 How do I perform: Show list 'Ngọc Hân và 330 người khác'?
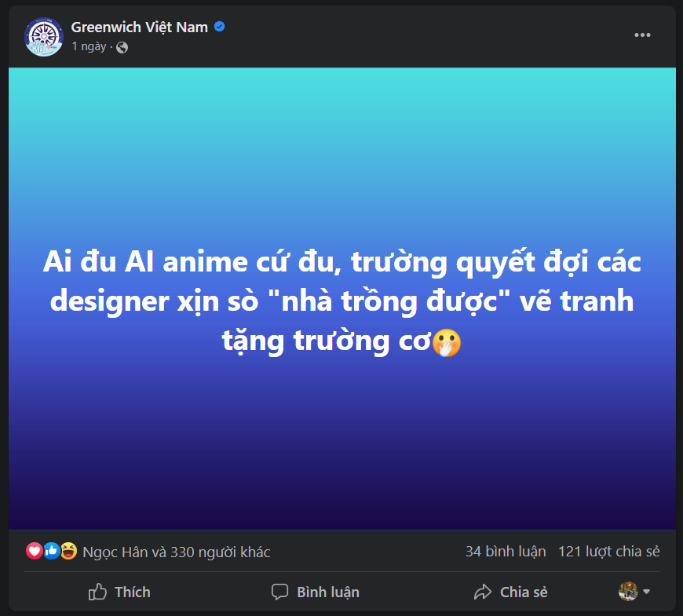click(x=177, y=552)
